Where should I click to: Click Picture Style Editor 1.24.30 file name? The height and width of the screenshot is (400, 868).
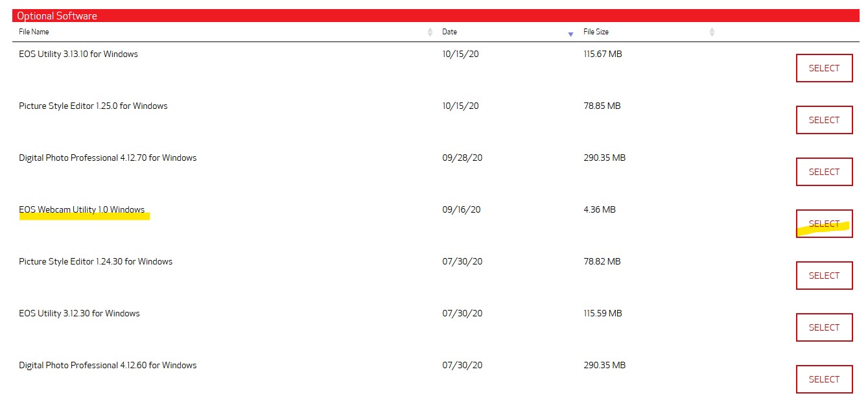(x=95, y=261)
